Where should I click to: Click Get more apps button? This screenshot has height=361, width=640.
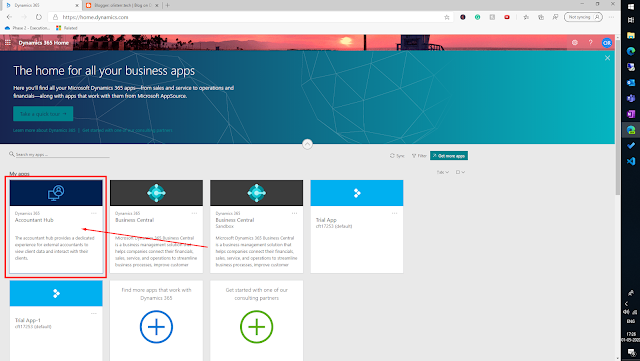[x=449, y=156]
